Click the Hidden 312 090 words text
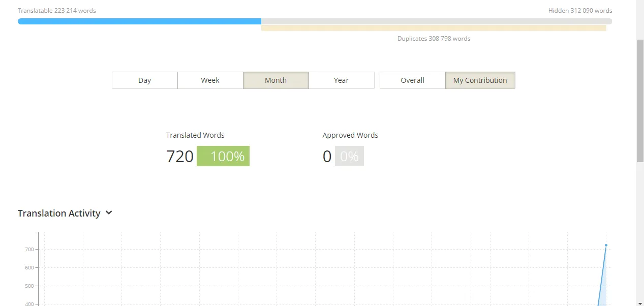 580,11
